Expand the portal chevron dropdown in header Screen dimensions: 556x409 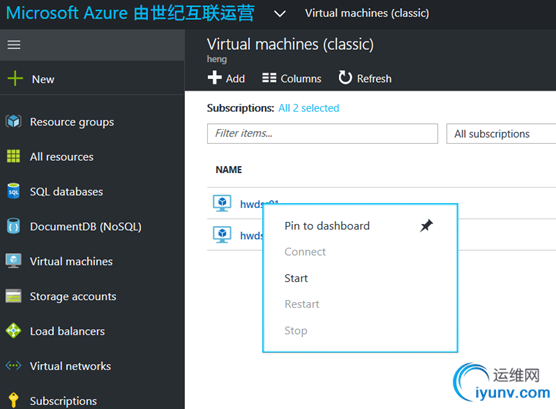280,13
